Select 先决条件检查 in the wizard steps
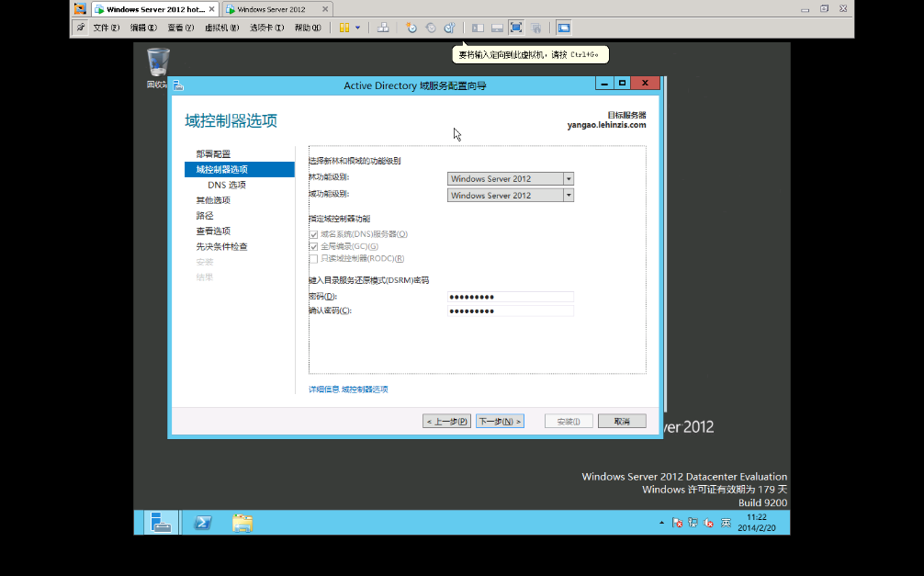The height and width of the screenshot is (576, 924). (x=222, y=246)
